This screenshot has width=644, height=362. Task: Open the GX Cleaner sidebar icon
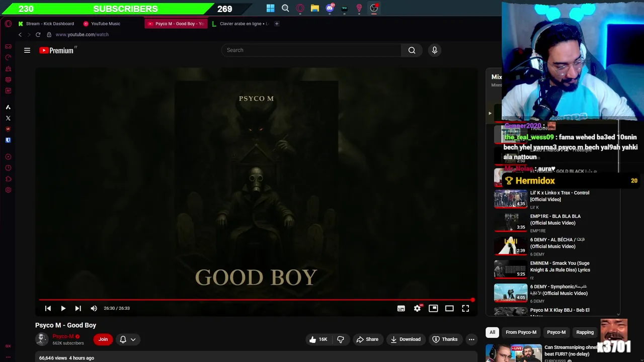click(8, 68)
